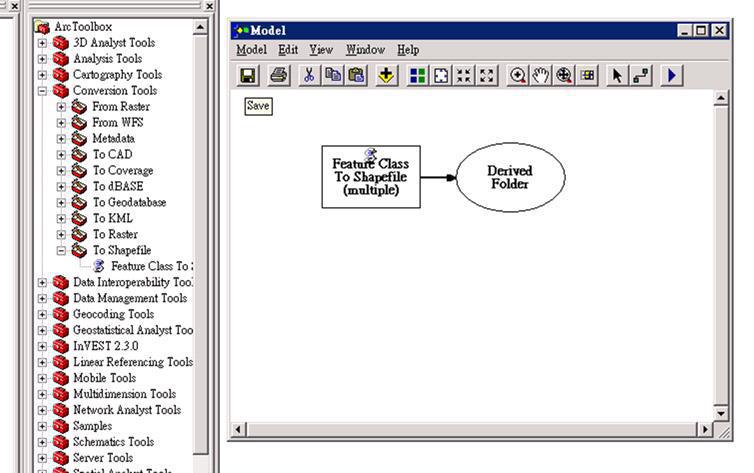
Task: Expand the Data Management Tools node
Action: click(42, 299)
